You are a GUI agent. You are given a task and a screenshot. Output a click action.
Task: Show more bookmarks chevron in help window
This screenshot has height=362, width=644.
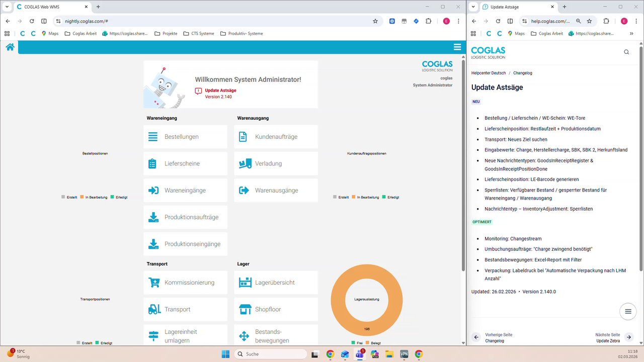point(631,34)
